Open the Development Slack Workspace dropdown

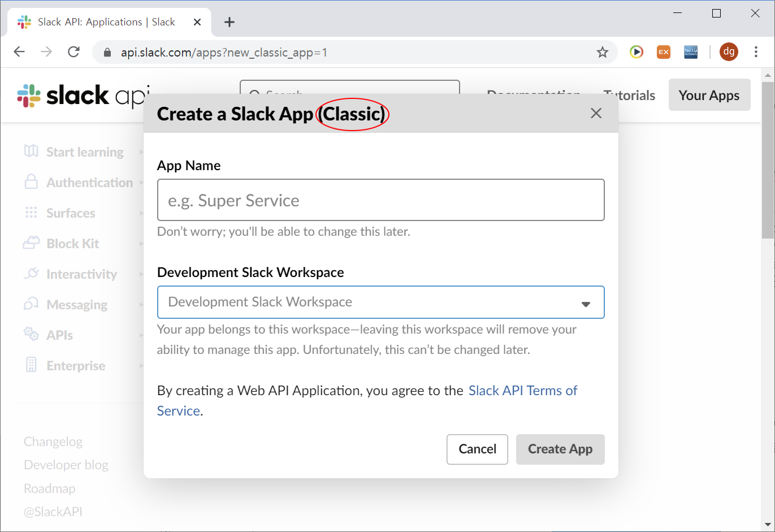point(381,302)
